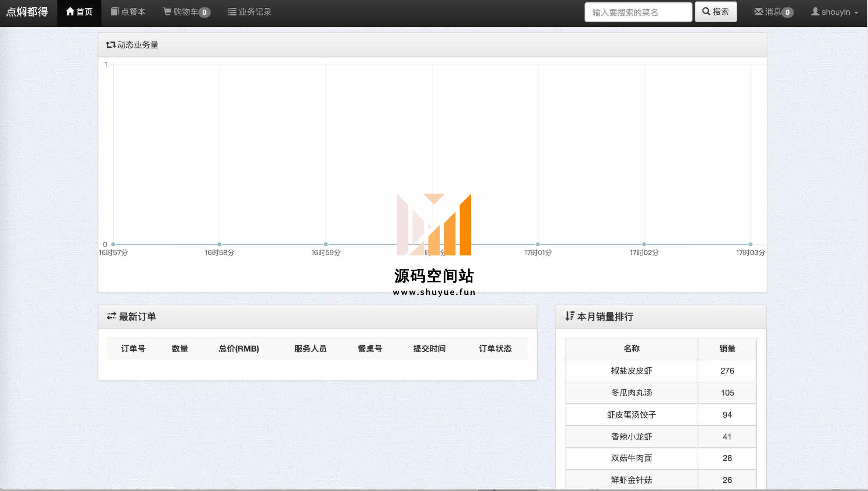The width and height of the screenshot is (868, 491).
Task: Click the 17时02分 axis label
Action: 644,253
